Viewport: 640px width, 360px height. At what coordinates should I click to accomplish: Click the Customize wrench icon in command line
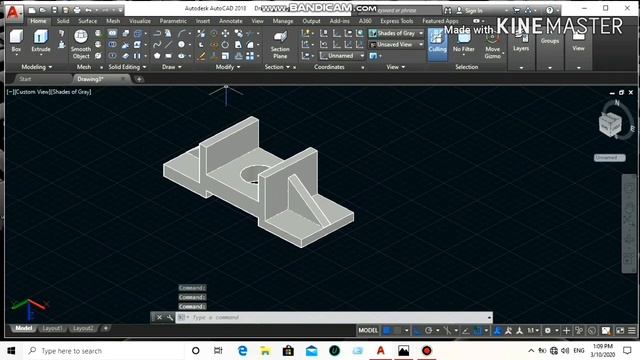170,317
